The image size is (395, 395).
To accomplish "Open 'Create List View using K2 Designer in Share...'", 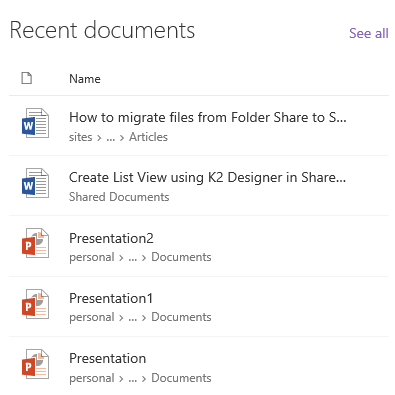I will click(x=207, y=178).
